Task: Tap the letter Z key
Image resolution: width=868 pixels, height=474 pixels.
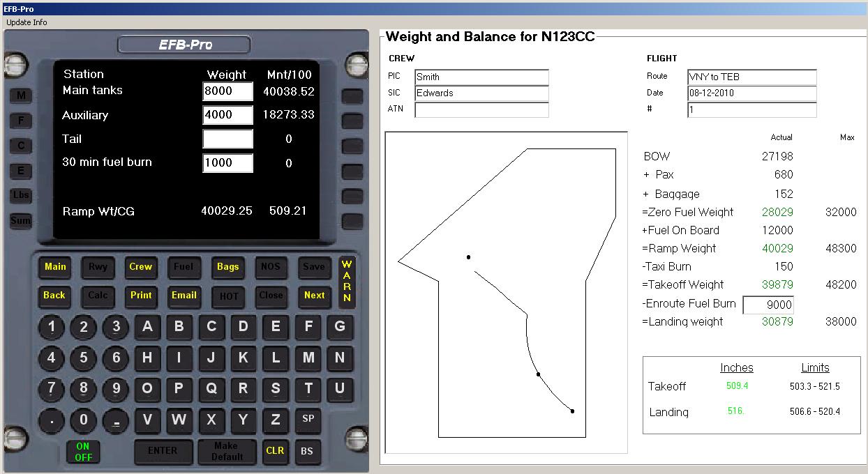Action: 276,420
